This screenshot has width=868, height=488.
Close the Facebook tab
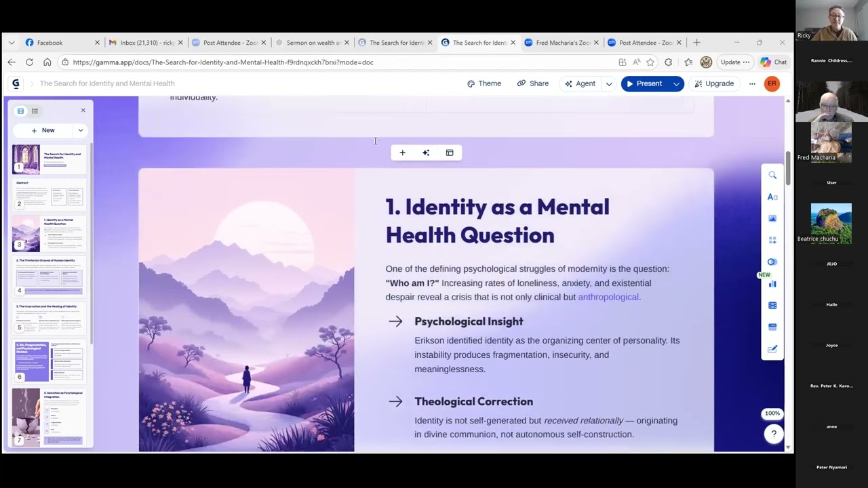[97, 43]
